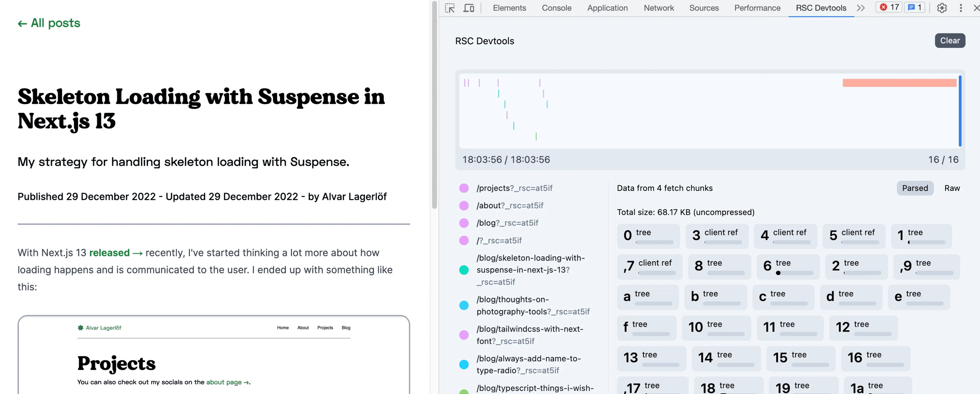Select the /projects?_rsc=at5if request
980x394 pixels.
pyautogui.click(x=514, y=188)
